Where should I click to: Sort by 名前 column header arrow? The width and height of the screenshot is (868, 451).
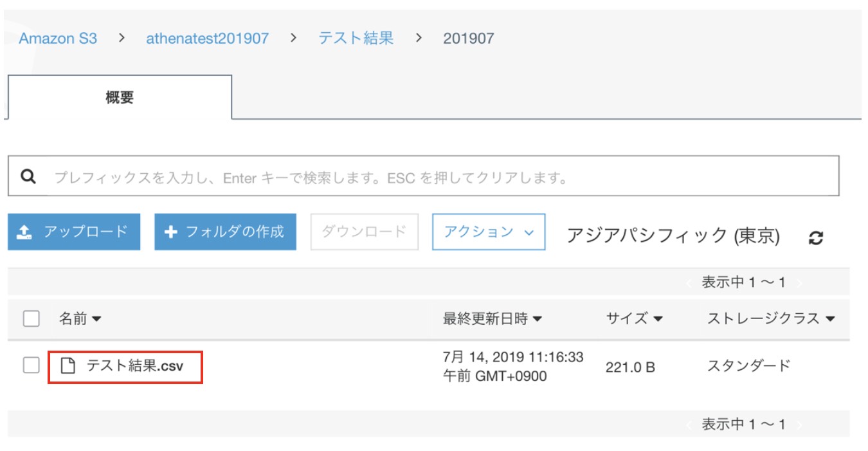97,318
